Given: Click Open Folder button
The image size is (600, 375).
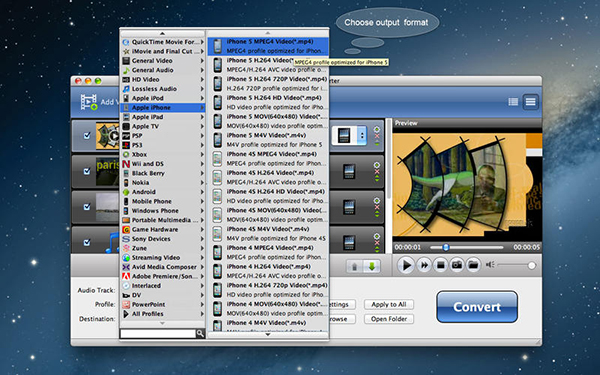Looking at the screenshot, I should click(x=389, y=319).
